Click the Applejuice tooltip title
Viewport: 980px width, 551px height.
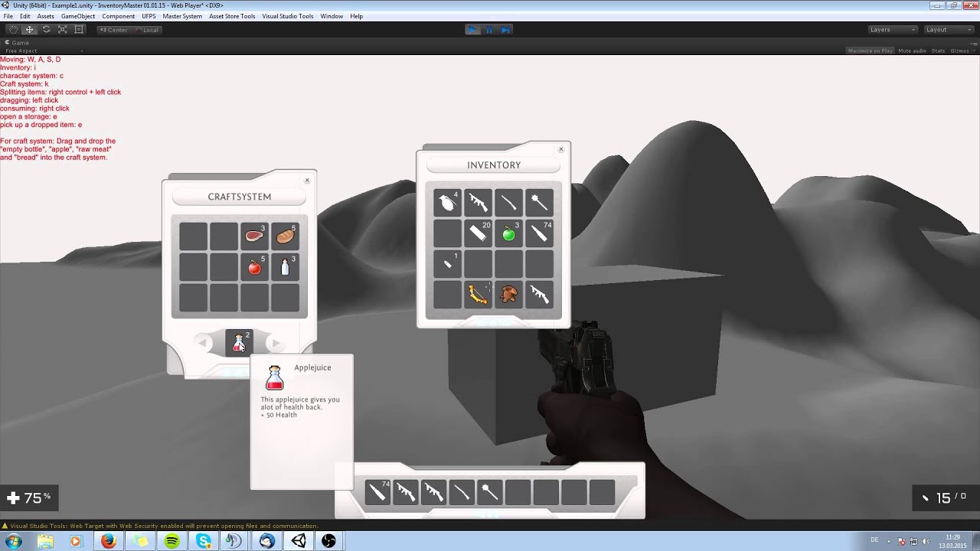pyautogui.click(x=312, y=367)
